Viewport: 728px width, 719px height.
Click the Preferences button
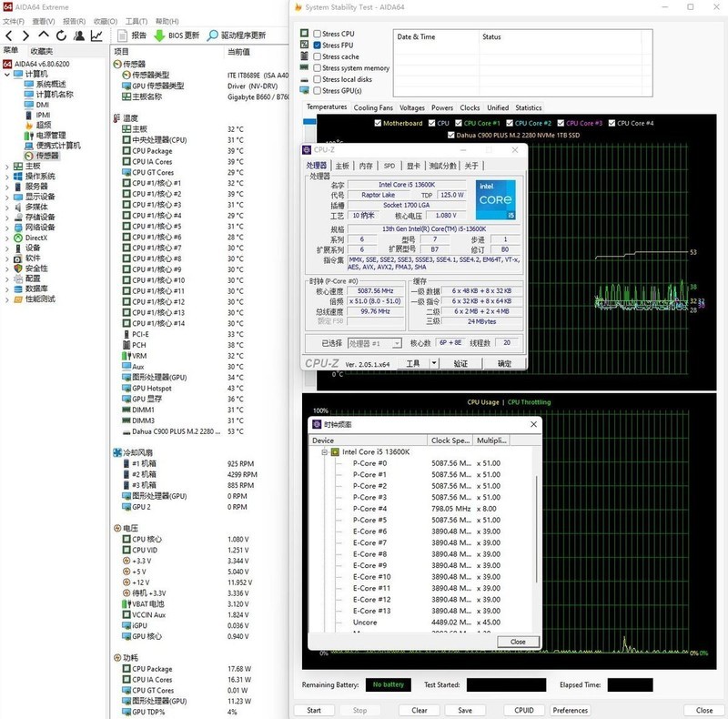click(570, 710)
